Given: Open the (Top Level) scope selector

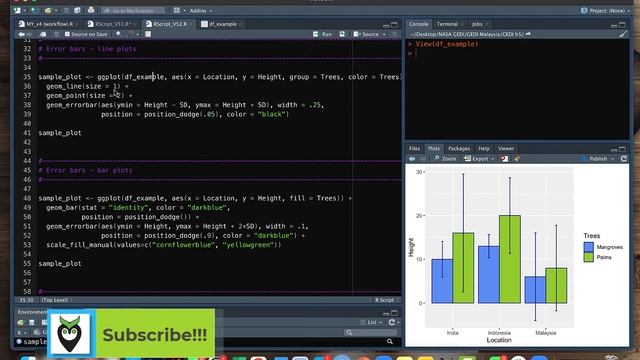Looking at the screenshot, I should (x=55, y=300).
